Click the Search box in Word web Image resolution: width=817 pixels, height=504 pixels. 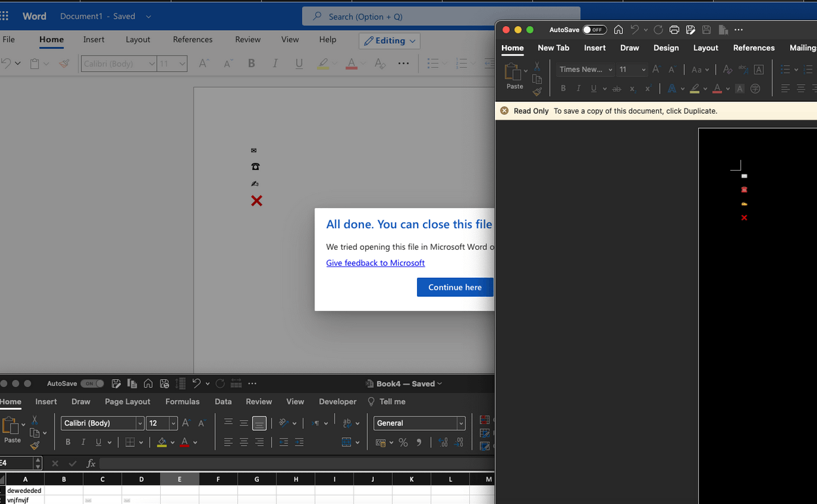pos(441,16)
